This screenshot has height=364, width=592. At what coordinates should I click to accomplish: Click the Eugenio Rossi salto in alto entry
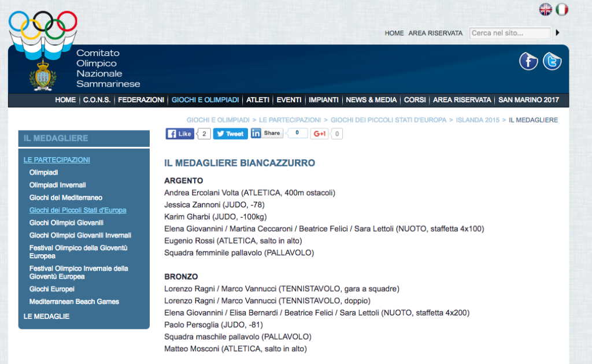(x=233, y=241)
